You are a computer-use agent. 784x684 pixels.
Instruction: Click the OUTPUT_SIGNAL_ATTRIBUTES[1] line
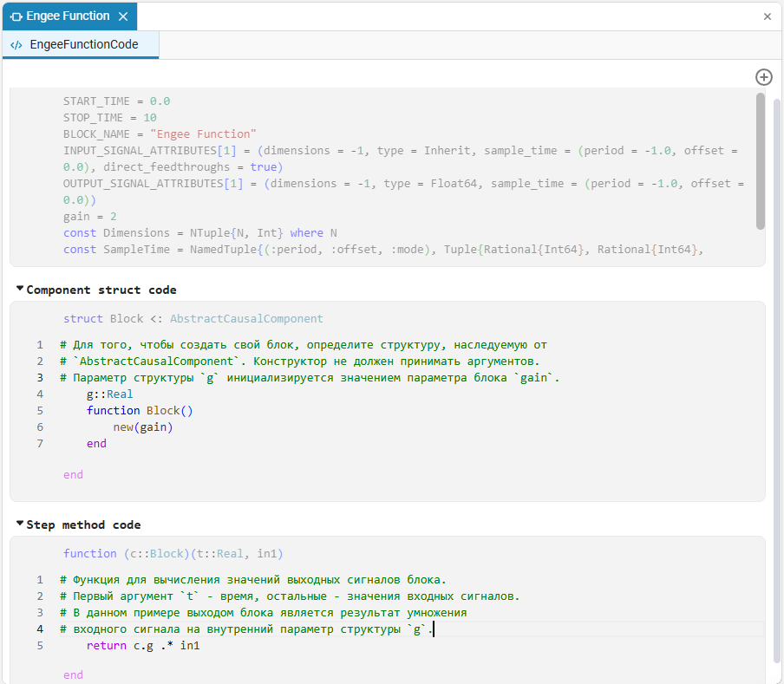point(403,192)
